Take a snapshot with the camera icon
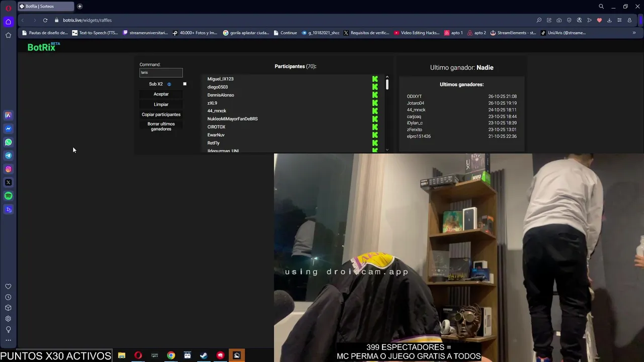This screenshot has width=644, height=362. coord(559,20)
